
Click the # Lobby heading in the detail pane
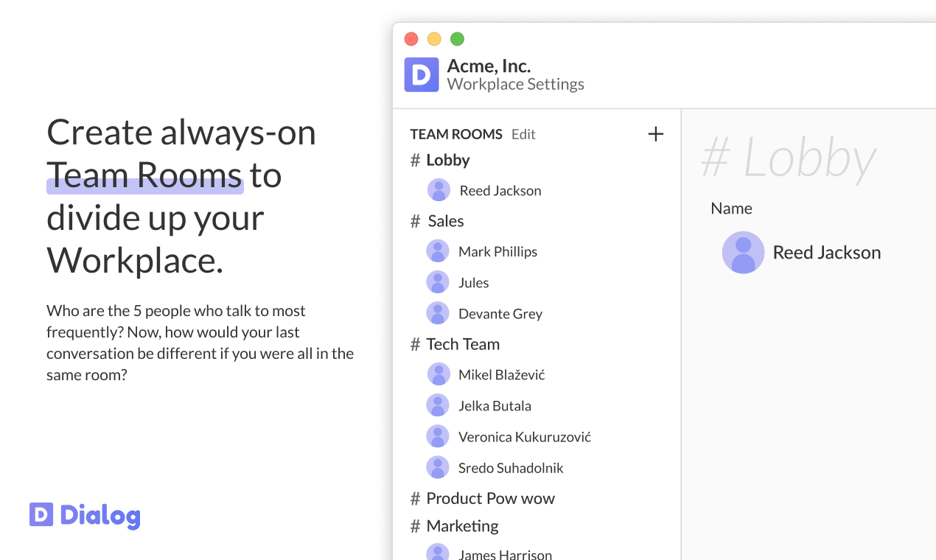pyautogui.click(x=789, y=158)
